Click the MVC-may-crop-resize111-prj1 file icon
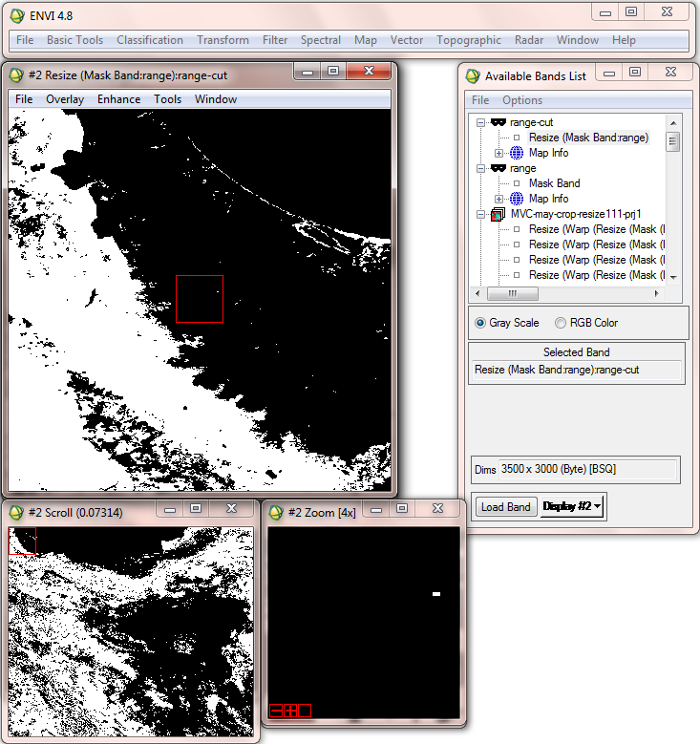This screenshot has height=744, width=700. (x=498, y=214)
